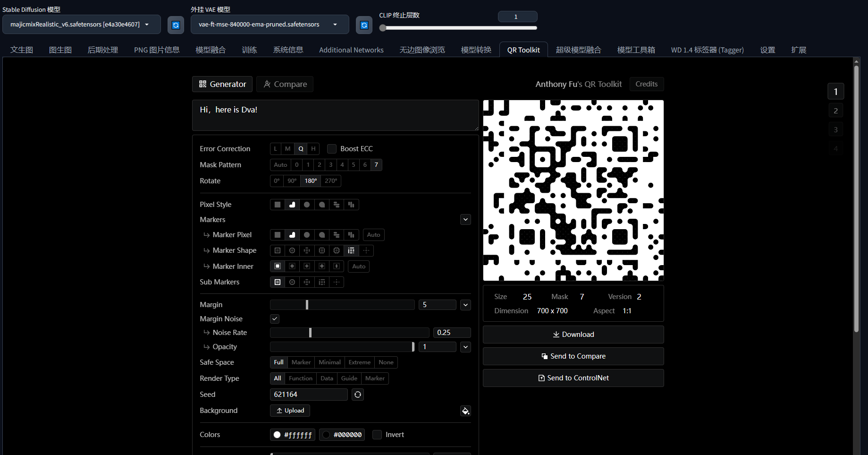The width and height of the screenshot is (868, 455).
Task: Click Send to Compare button
Action: point(573,356)
